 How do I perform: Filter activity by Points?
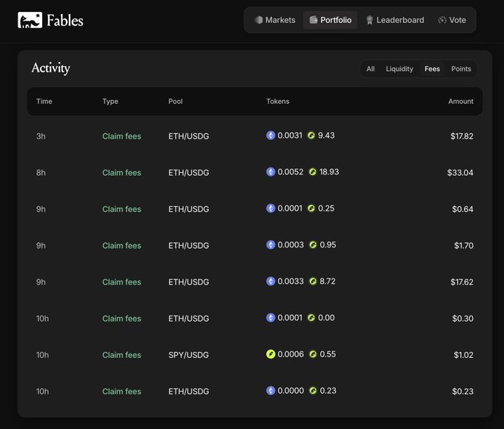tap(461, 69)
